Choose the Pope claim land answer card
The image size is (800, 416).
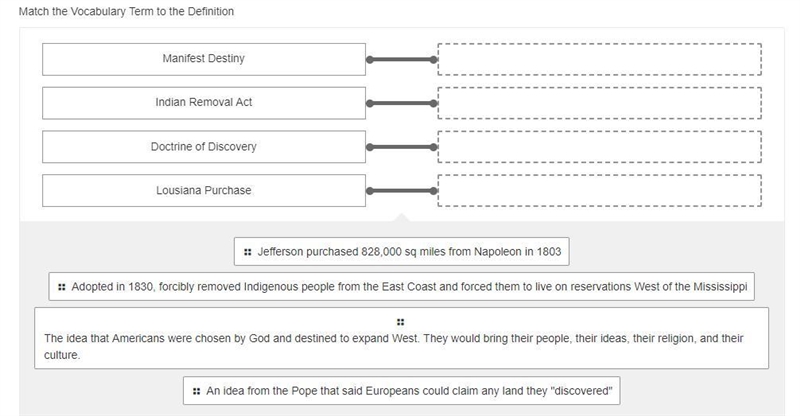coord(402,391)
